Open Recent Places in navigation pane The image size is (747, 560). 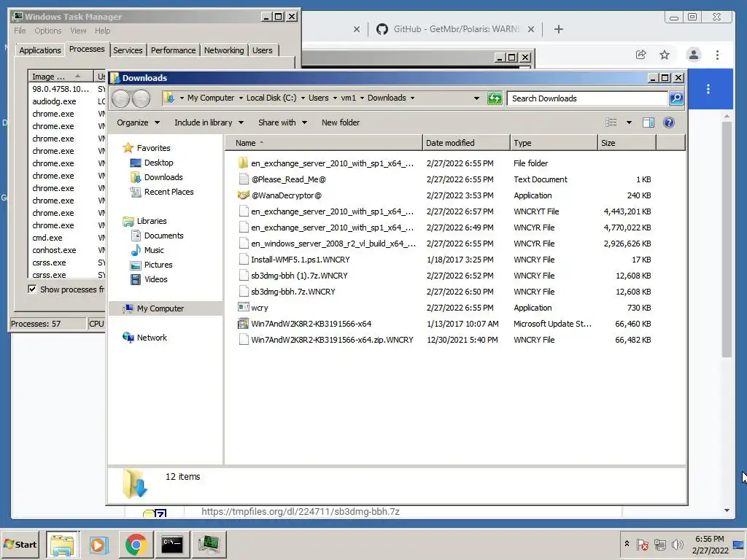[169, 192]
